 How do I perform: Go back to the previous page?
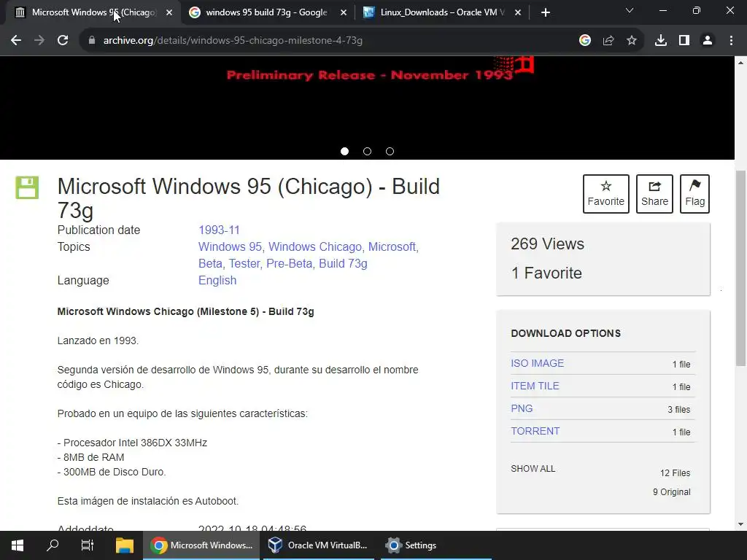16,41
